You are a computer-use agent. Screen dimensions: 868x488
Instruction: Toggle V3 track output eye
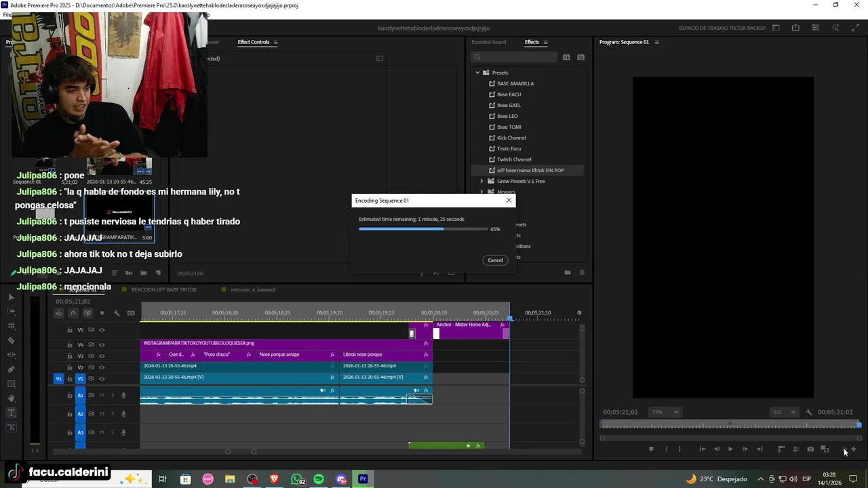click(x=102, y=356)
